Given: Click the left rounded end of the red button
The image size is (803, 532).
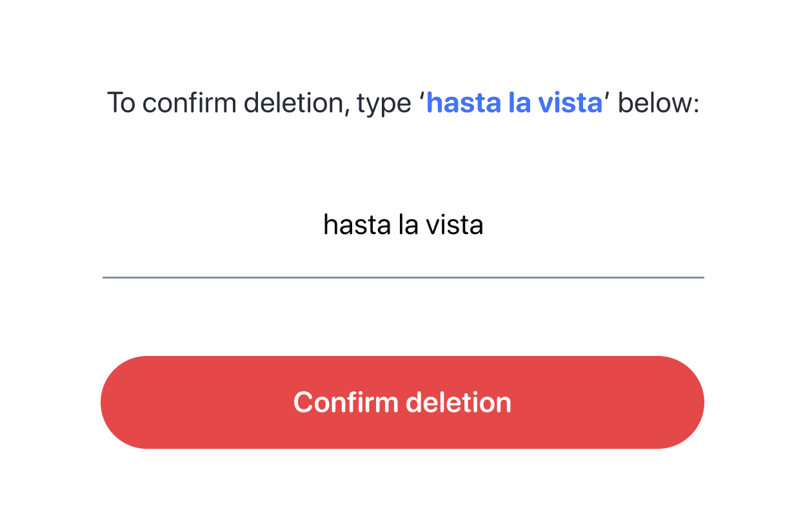Looking at the screenshot, I should [x=129, y=402].
